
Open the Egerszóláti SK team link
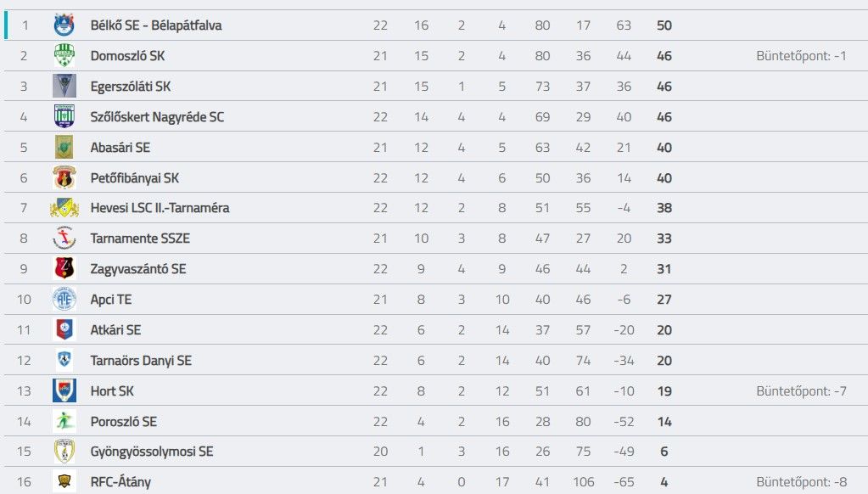pos(131,87)
